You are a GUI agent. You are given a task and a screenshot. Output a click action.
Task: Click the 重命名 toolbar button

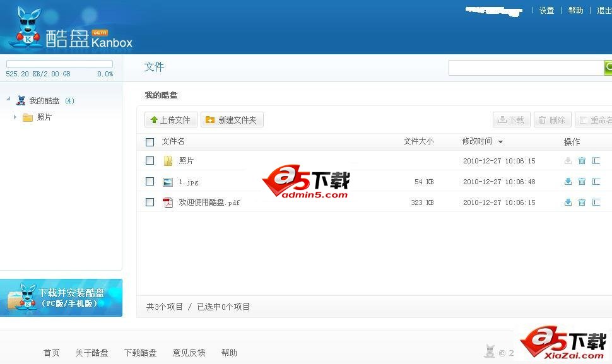pyautogui.click(x=594, y=120)
